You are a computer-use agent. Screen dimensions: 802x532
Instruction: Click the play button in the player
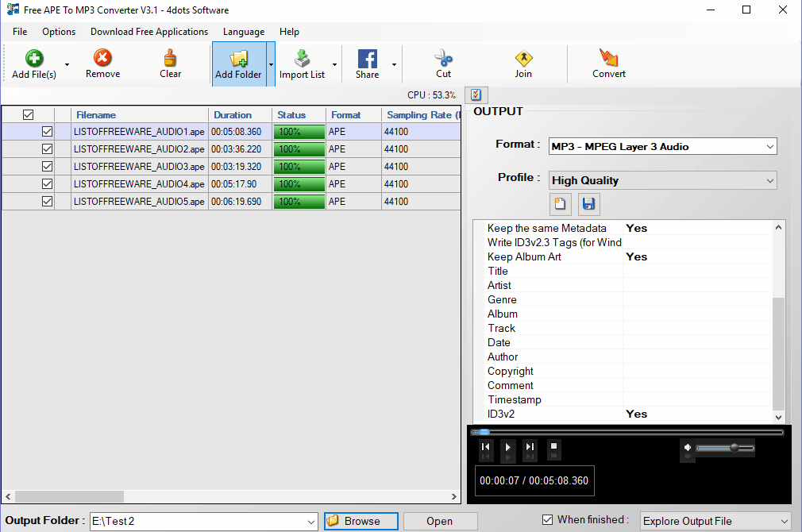507,446
